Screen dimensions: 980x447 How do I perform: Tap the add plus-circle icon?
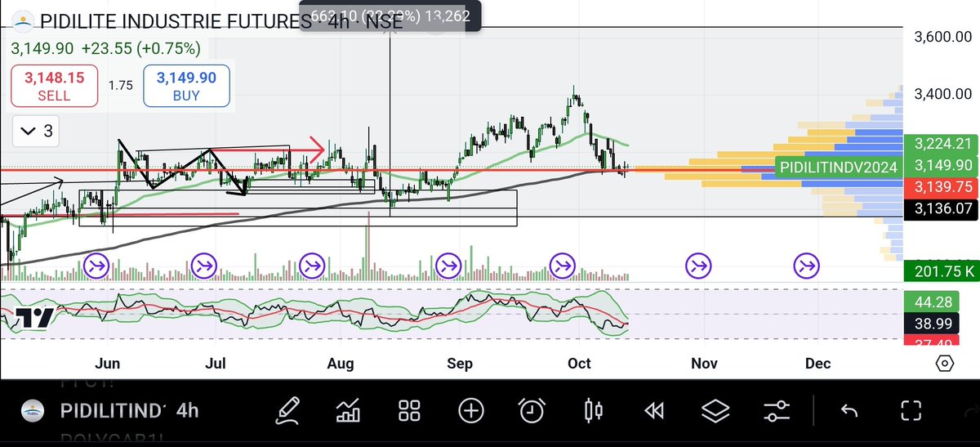point(471,411)
